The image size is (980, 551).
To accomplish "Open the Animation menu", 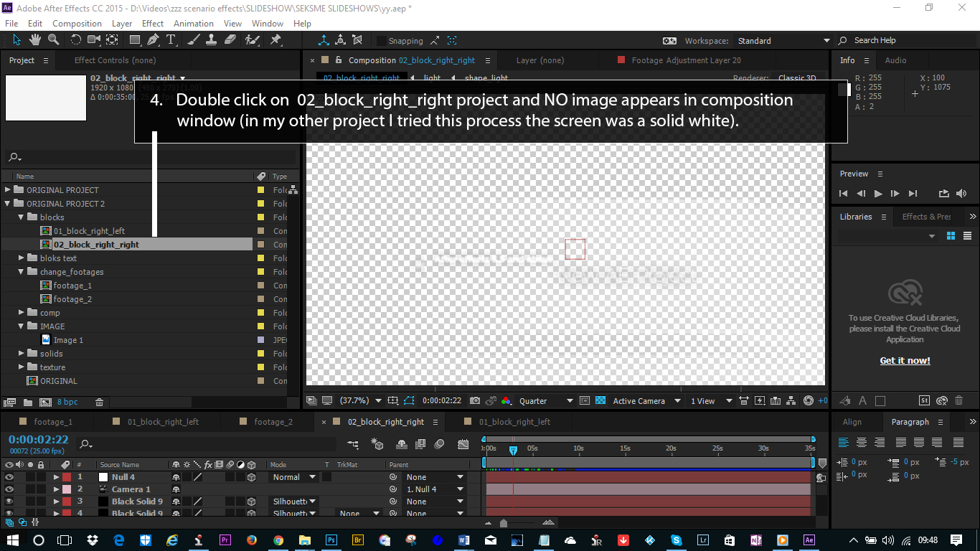I will tap(194, 24).
